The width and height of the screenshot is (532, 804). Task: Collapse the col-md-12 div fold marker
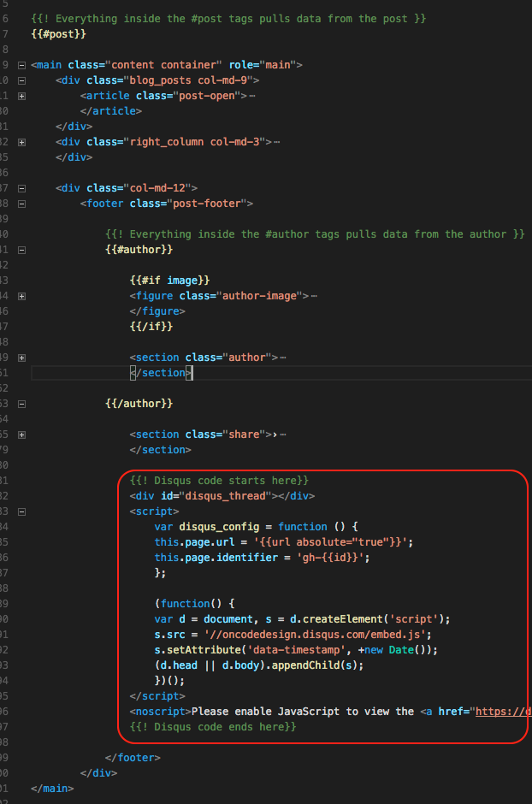(21, 188)
